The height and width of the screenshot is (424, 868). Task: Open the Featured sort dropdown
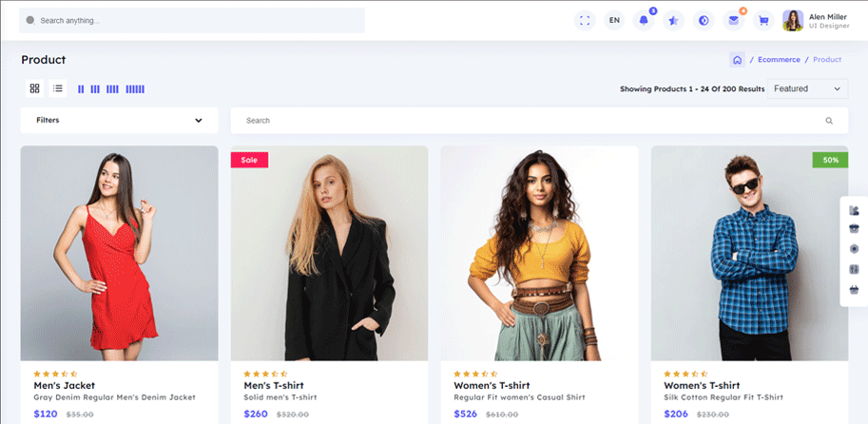click(x=807, y=88)
